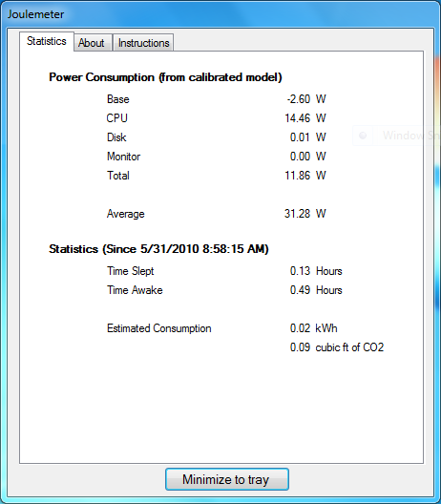
Task: Select the Total power value 11.86
Action: [297, 176]
